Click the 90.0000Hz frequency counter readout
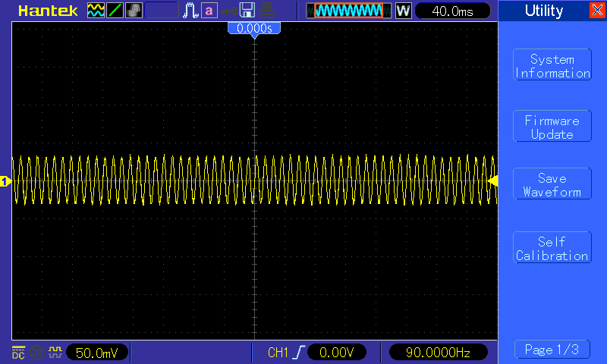The width and height of the screenshot is (607, 364). 438,353
